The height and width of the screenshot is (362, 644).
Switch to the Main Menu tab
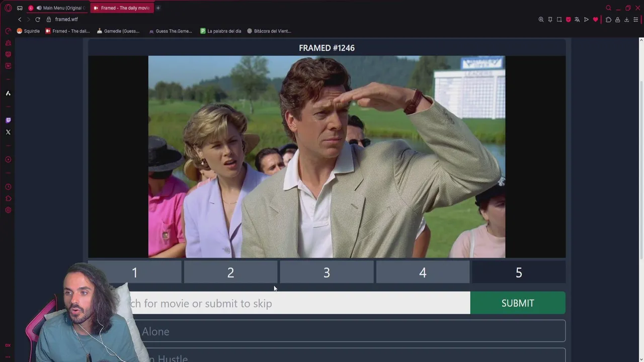point(57,8)
